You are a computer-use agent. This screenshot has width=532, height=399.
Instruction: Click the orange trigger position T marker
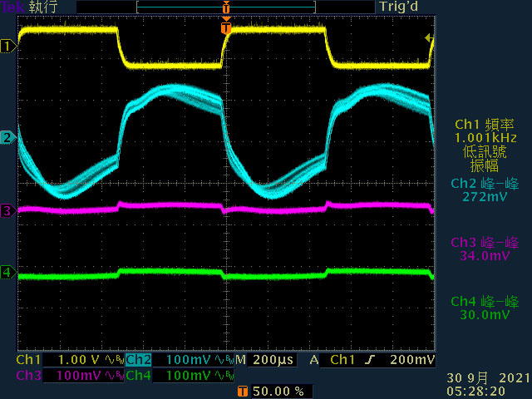pyautogui.click(x=226, y=27)
